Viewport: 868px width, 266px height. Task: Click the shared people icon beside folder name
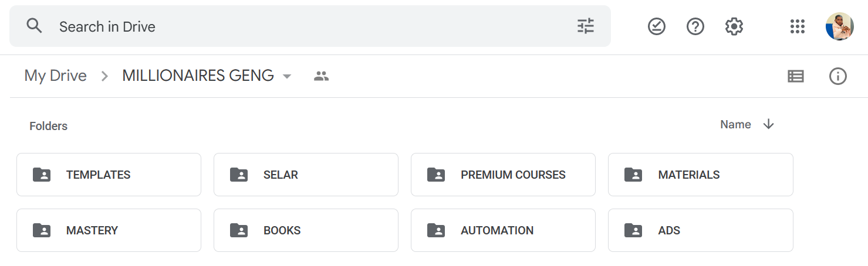coord(321,76)
